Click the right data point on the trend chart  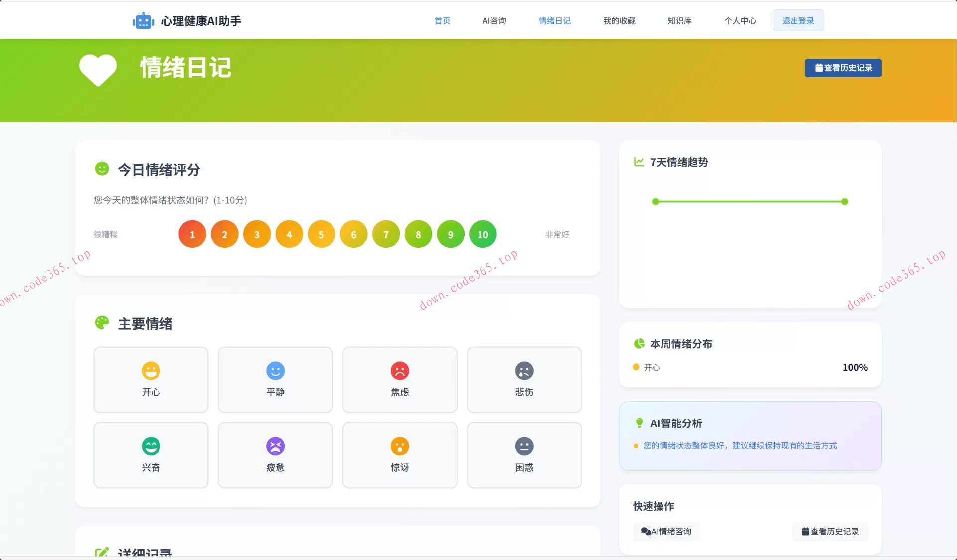click(844, 202)
